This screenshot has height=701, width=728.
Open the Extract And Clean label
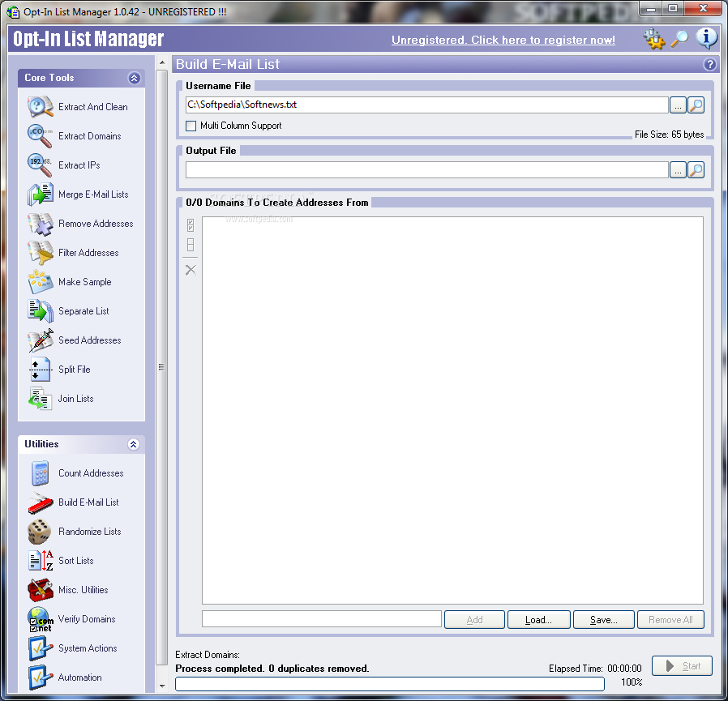(93, 107)
